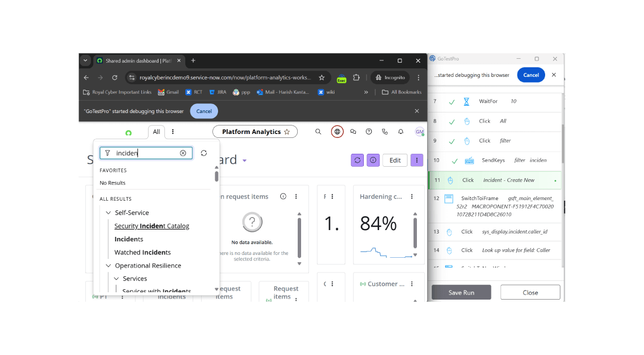Close the Shared admin dashboard tab
This screenshot has height=355, width=644.
pyautogui.click(x=179, y=60)
